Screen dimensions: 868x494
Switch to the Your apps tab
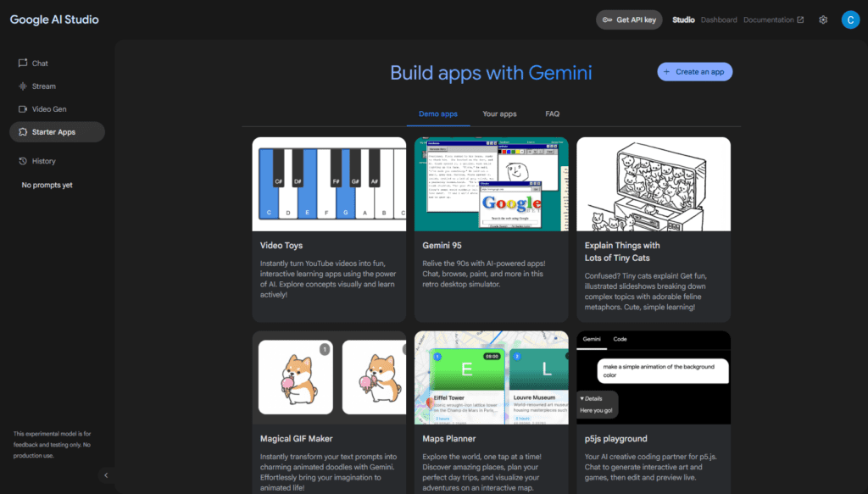click(499, 114)
